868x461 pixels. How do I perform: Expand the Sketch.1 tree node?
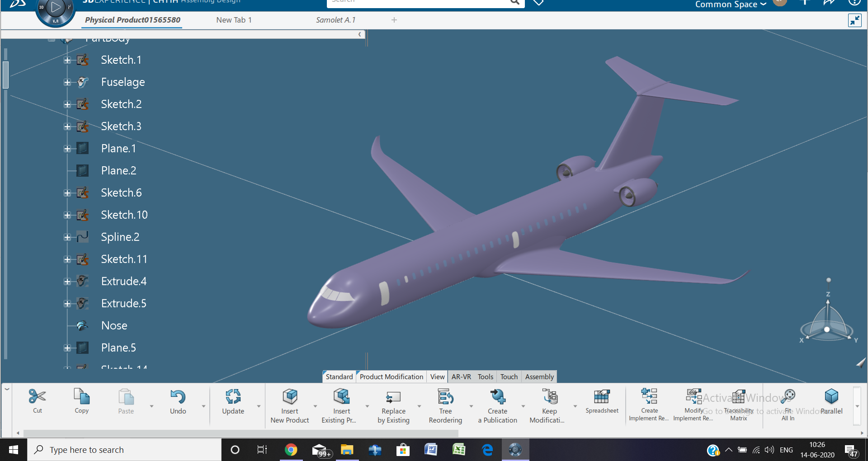point(67,60)
